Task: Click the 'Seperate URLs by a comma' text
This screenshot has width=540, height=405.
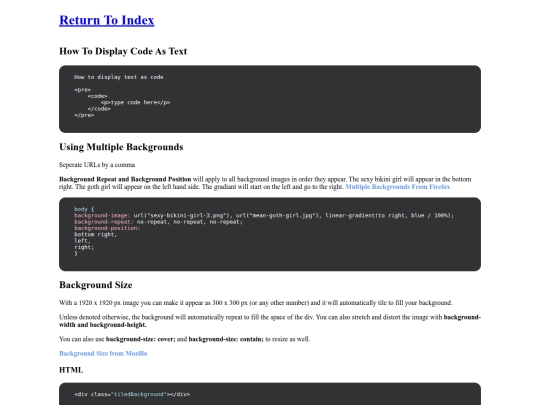Action: (97, 165)
